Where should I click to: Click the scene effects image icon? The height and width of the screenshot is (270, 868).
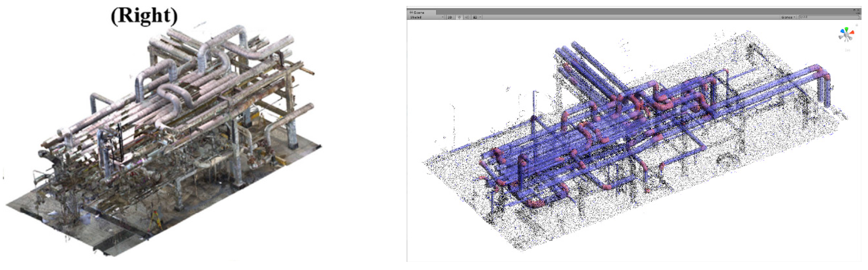click(475, 17)
